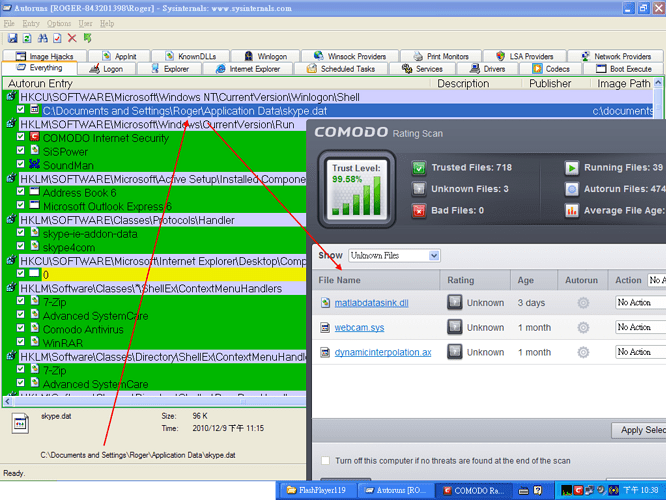Click the webcam.sys file icon
This screenshot has width=666, height=500.
pos(325,327)
